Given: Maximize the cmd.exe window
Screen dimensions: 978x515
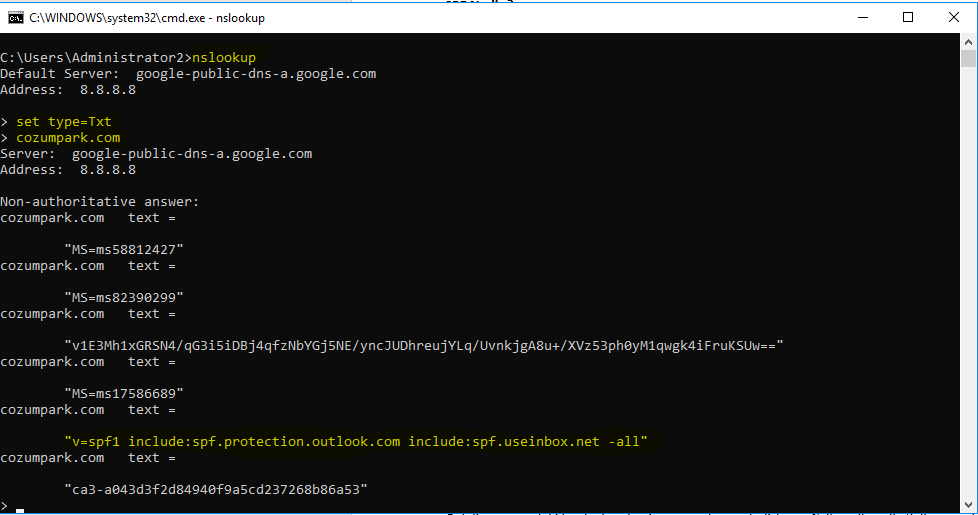Looking at the screenshot, I should tap(908, 17).
